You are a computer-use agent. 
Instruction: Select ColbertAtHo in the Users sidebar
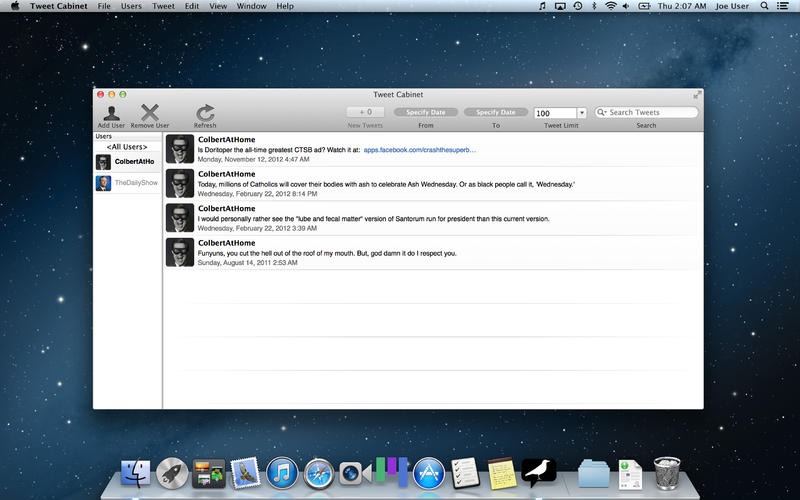coord(127,162)
